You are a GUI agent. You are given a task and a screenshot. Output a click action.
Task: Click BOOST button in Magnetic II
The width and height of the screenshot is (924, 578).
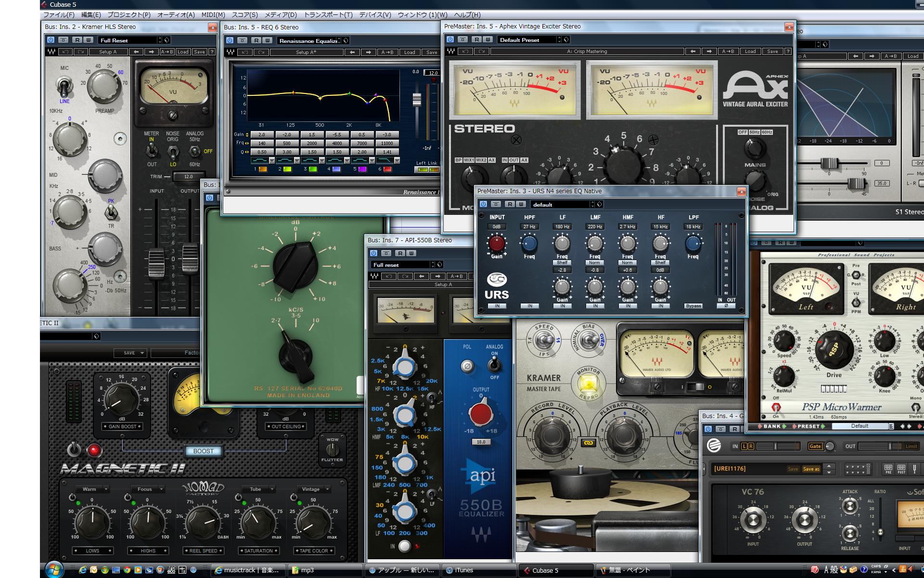coord(203,451)
